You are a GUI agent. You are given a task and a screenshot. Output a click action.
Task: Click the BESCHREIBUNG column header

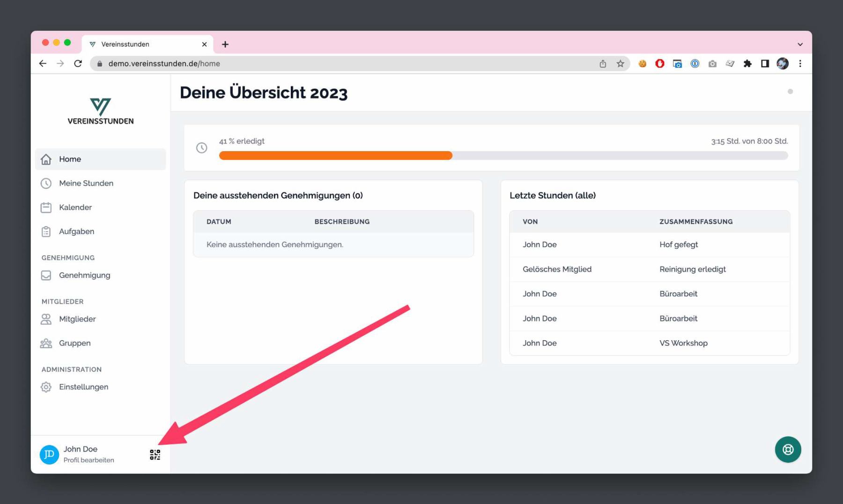(x=342, y=222)
